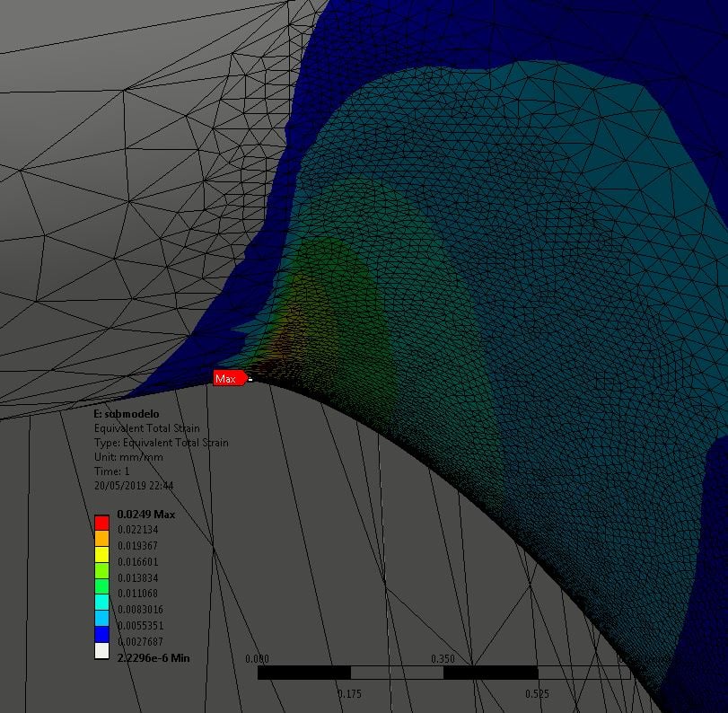Image resolution: width=728 pixels, height=713 pixels.
Task: Click the scale ruler label 0.000
Action: pos(257,658)
